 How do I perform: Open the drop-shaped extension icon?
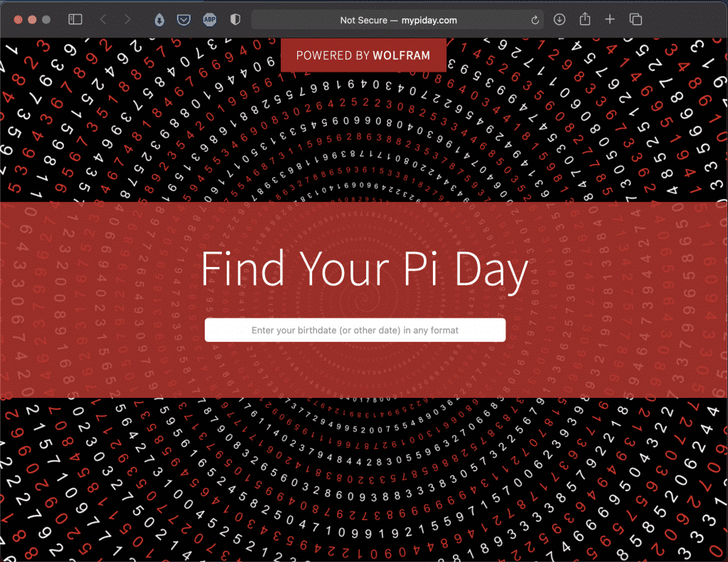click(158, 19)
